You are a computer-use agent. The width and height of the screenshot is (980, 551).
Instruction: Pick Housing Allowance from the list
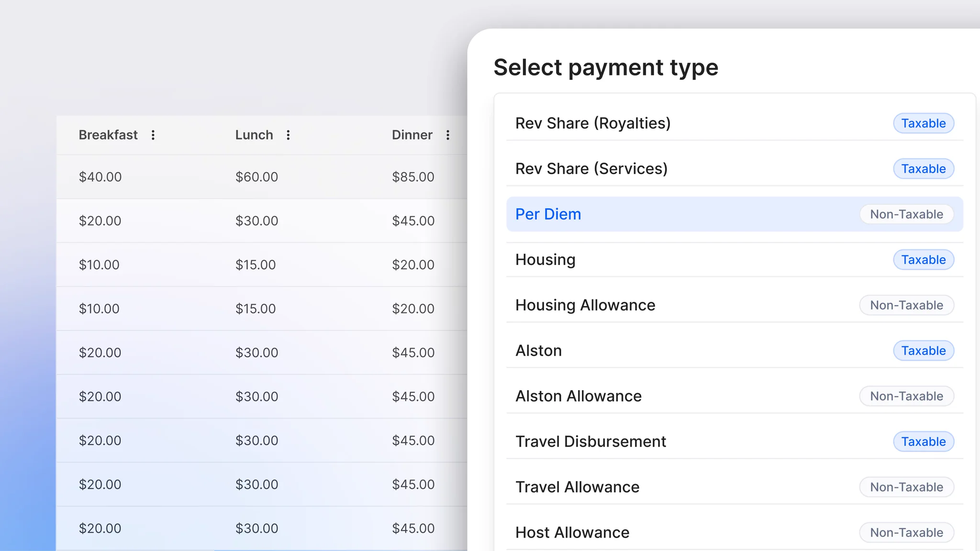pos(735,305)
